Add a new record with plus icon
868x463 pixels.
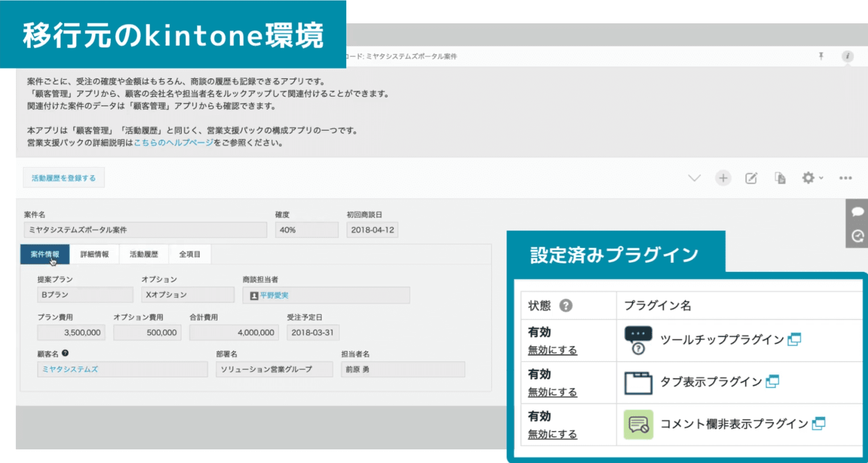(722, 178)
